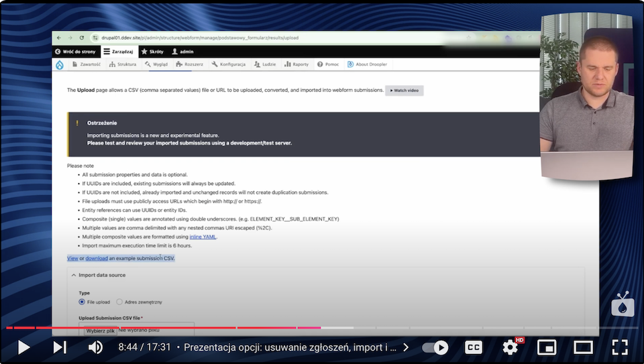Click the Drupal drop home icon
The height and width of the screenshot is (364, 644).
point(60,64)
